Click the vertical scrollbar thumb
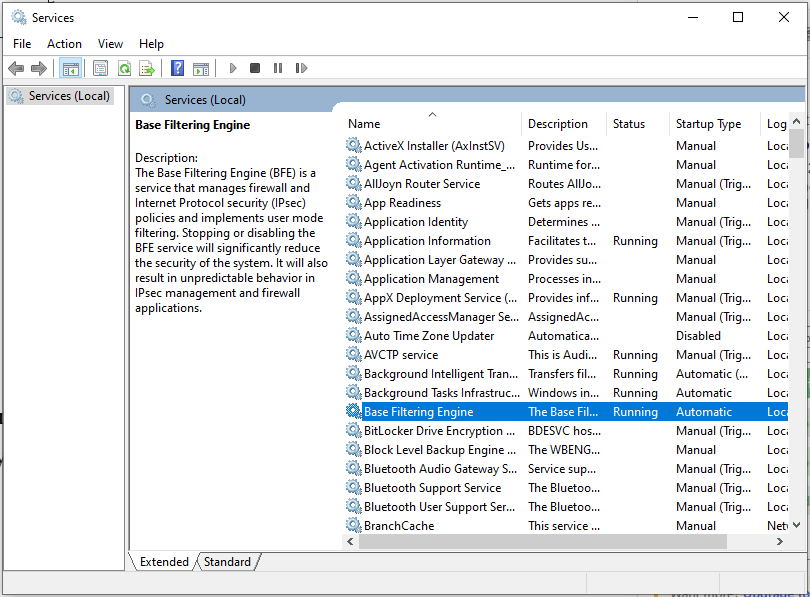This screenshot has width=810, height=597. [x=797, y=144]
